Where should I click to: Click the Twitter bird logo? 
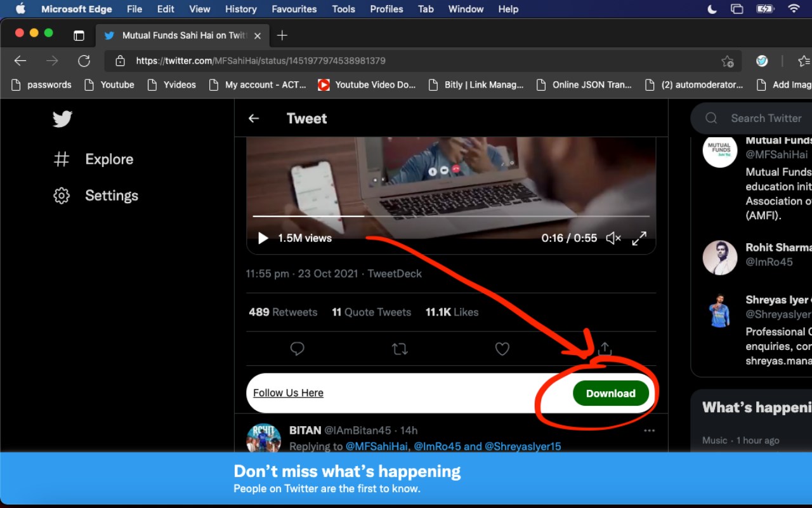62,119
